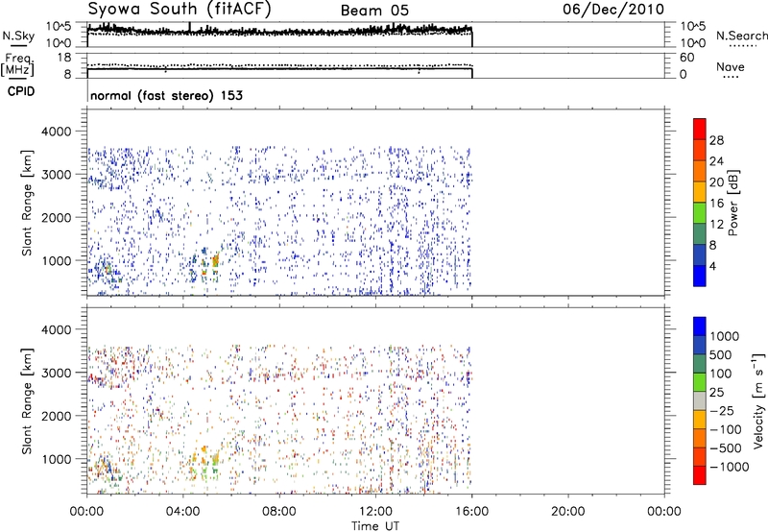Click the "4000" tick on the power panel
The height and width of the screenshot is (532, 768).
tap(57, 132)
